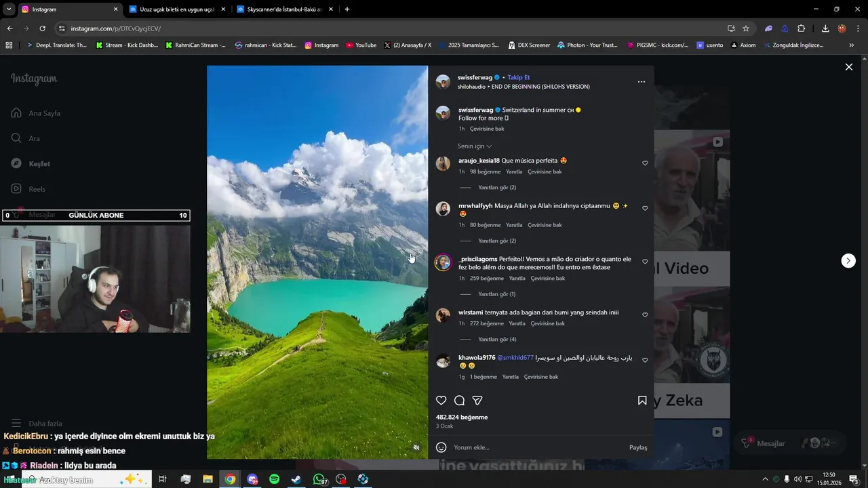Like the post with the heart icon
Screen dimensions: 868x488
pyautogui.click(x=441, y=401)
